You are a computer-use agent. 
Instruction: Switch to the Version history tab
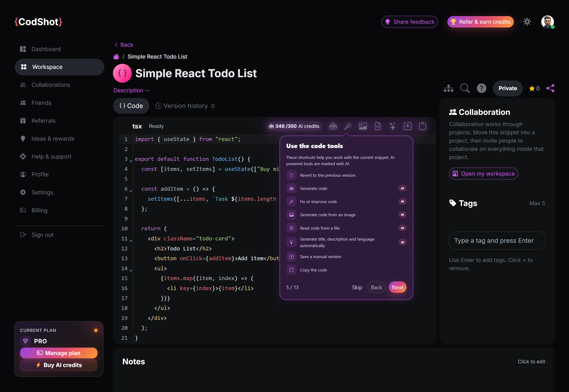point(185,106)
